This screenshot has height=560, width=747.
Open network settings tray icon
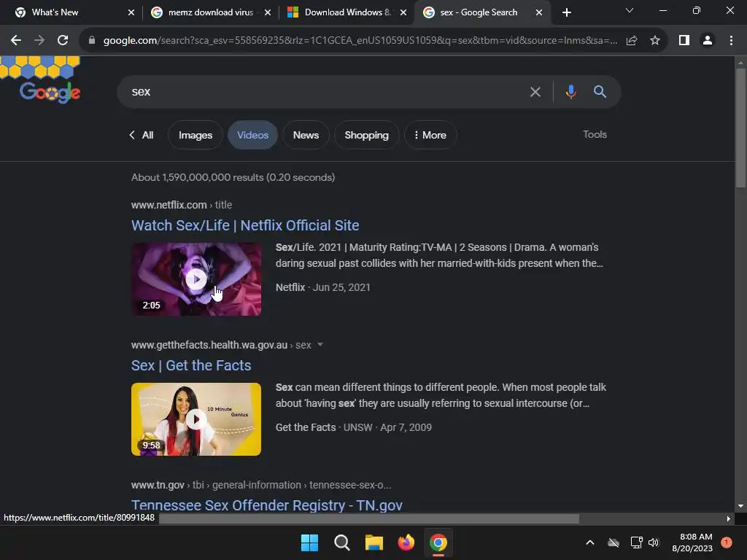click(636, 542)
